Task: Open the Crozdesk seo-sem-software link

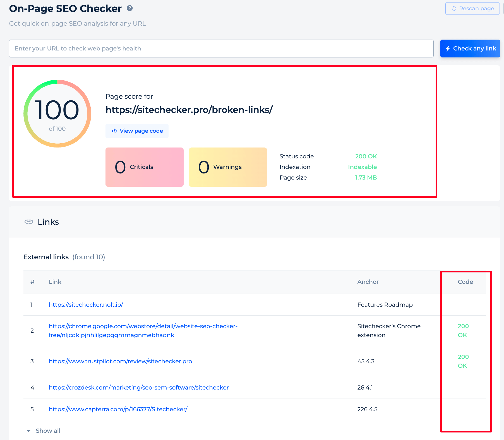Action: 139,387
